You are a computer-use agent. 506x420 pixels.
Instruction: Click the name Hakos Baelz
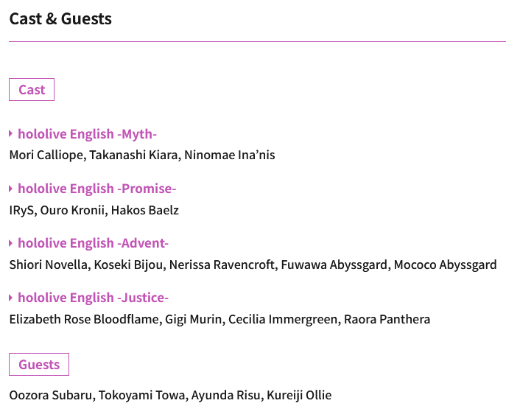(x=145, y=210)
